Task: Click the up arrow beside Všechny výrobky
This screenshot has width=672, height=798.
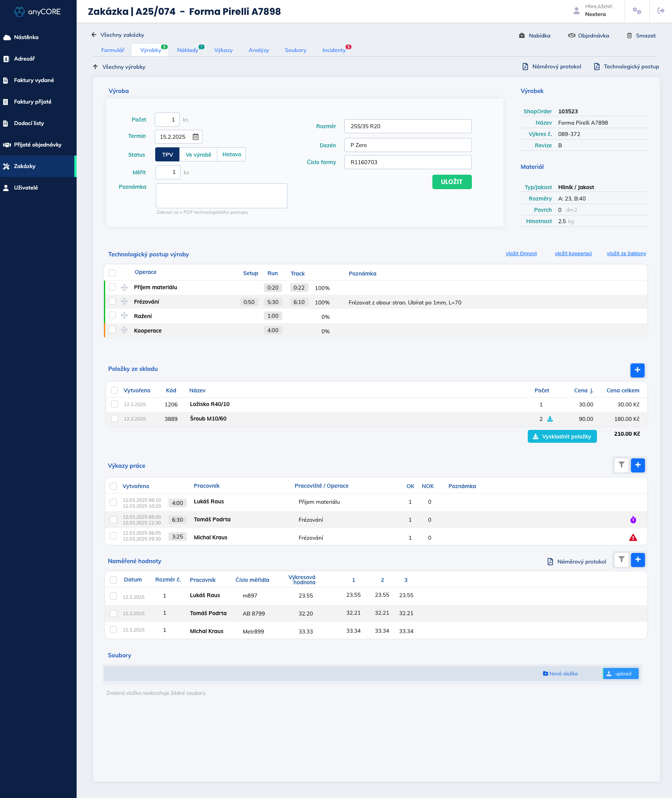Action: [95, 67]
